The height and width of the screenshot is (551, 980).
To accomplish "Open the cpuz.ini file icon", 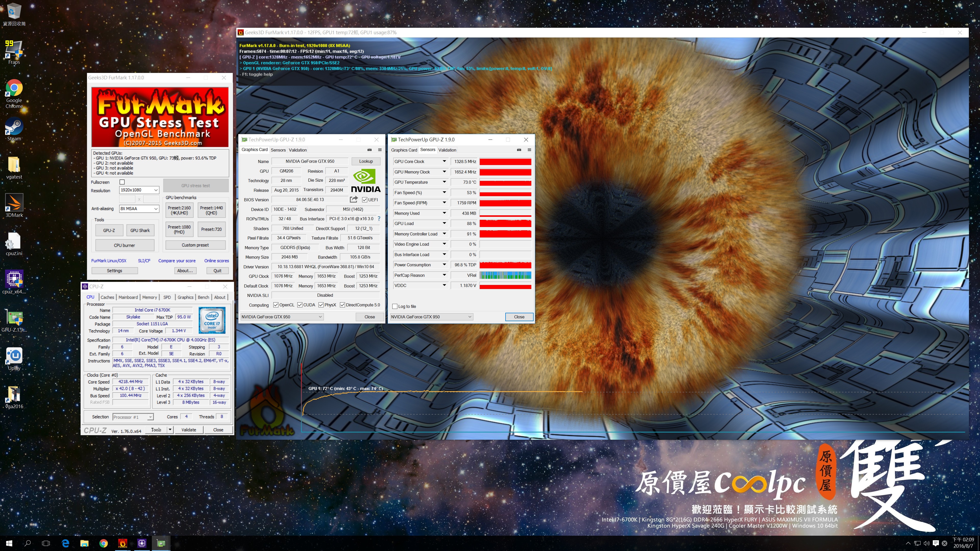I will [14, 244].
